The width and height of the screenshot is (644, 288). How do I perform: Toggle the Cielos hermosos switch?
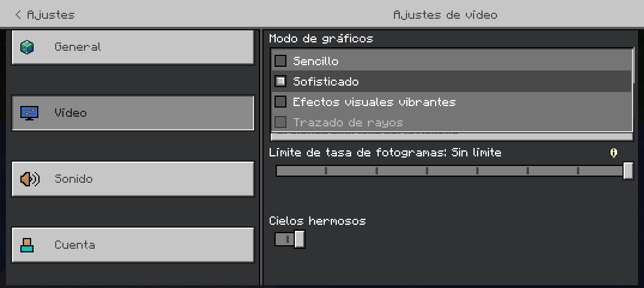[290, 240]
